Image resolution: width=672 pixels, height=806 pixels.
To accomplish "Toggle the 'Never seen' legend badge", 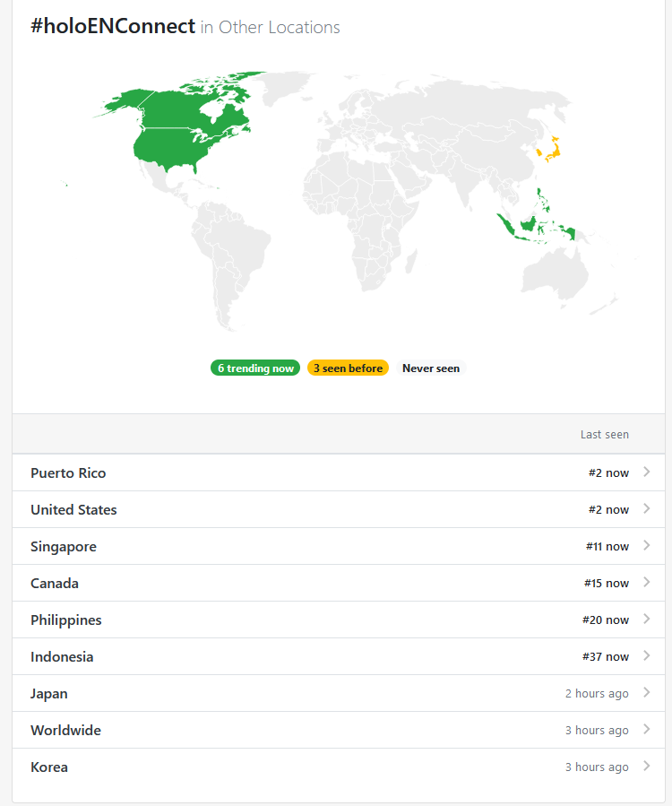I will 430,368.
